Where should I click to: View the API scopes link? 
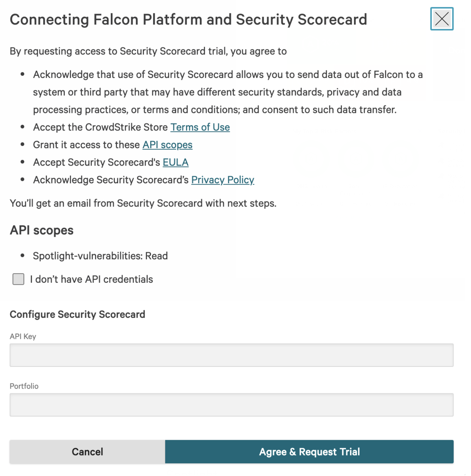[x=167, y=145]
